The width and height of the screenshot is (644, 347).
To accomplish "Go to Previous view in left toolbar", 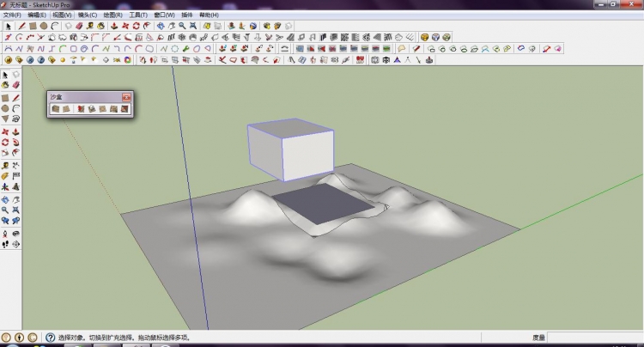I will coord(5,221).
